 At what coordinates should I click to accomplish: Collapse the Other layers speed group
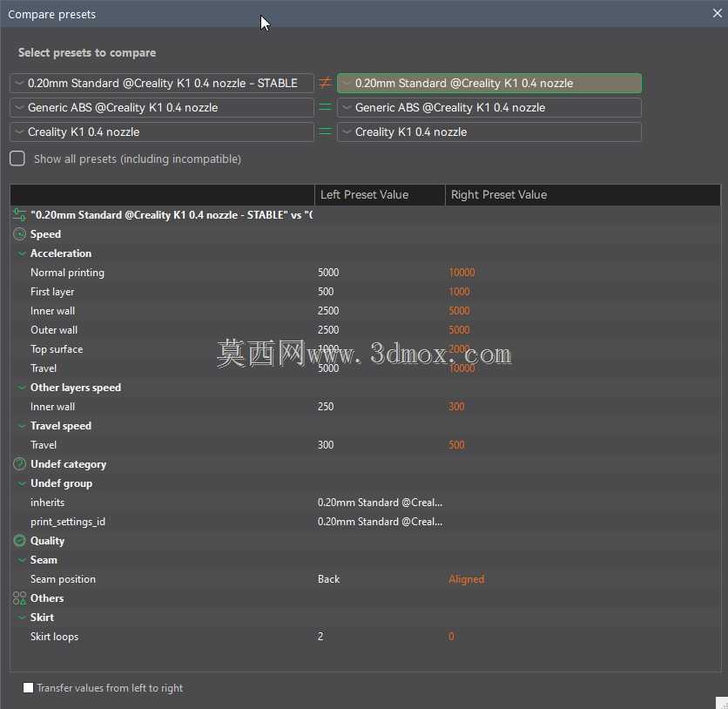22,388
